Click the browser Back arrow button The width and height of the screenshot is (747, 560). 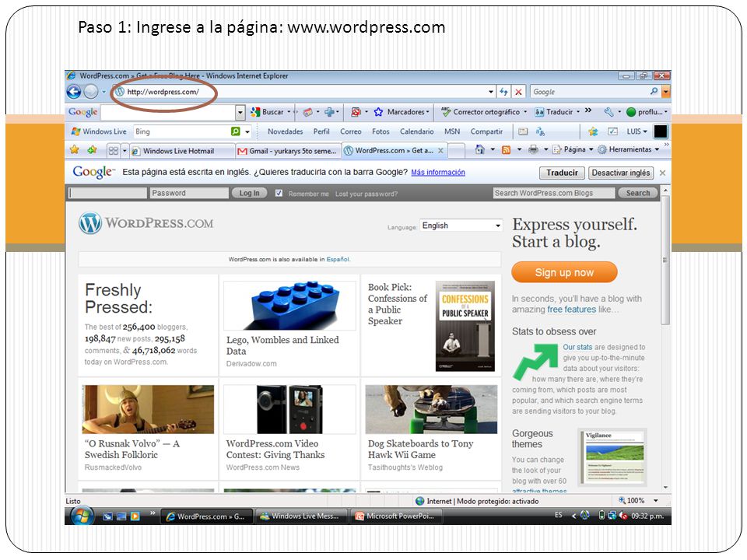click(74, 92)
